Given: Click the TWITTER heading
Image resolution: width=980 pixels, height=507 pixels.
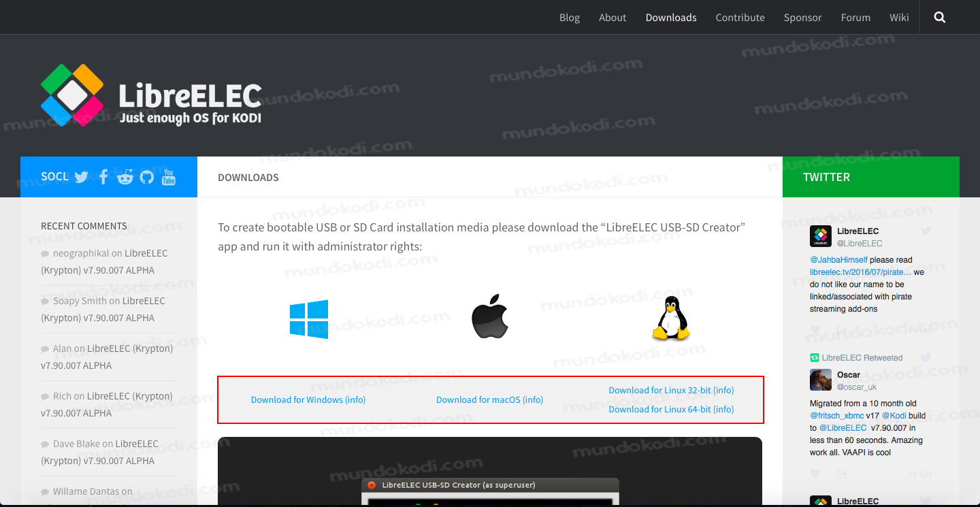Looking at the screenshot, I should click(x=826, y=177).
